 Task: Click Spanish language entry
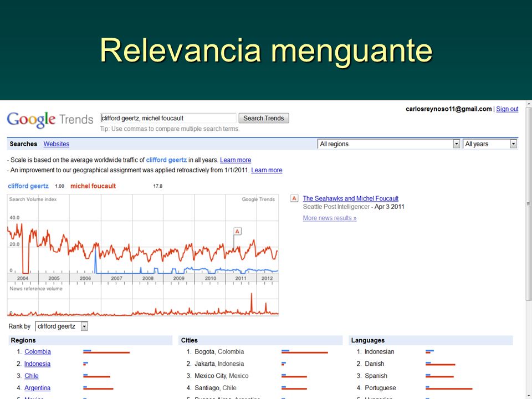click(376, 376)
